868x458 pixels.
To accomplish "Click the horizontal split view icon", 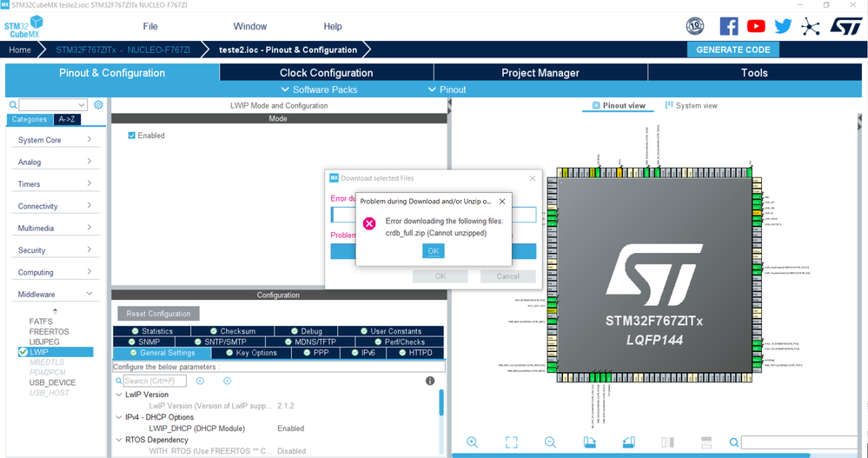I will (x=706, y=442).
